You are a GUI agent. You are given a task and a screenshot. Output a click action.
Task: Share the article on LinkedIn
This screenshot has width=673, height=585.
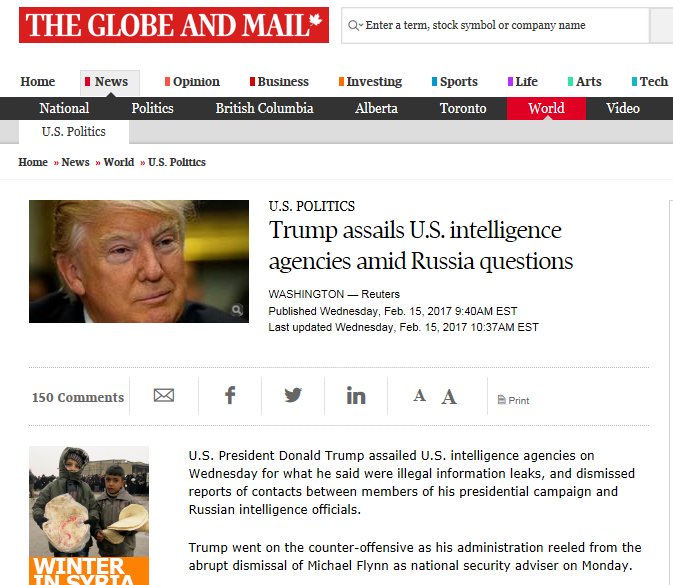[356, 395]
